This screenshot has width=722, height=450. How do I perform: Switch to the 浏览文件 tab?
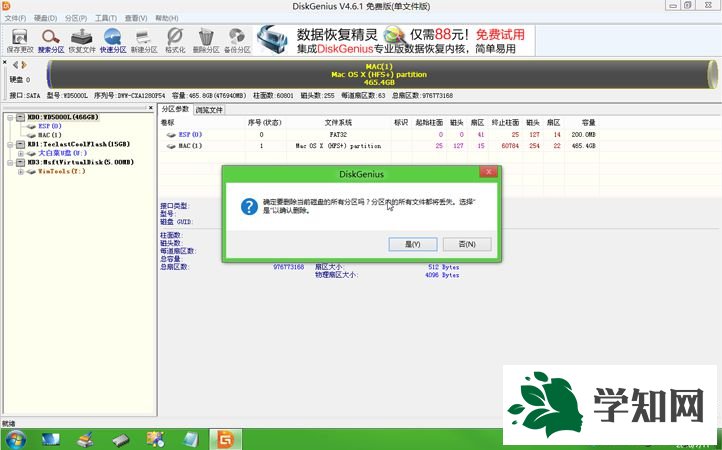[209, 110]
